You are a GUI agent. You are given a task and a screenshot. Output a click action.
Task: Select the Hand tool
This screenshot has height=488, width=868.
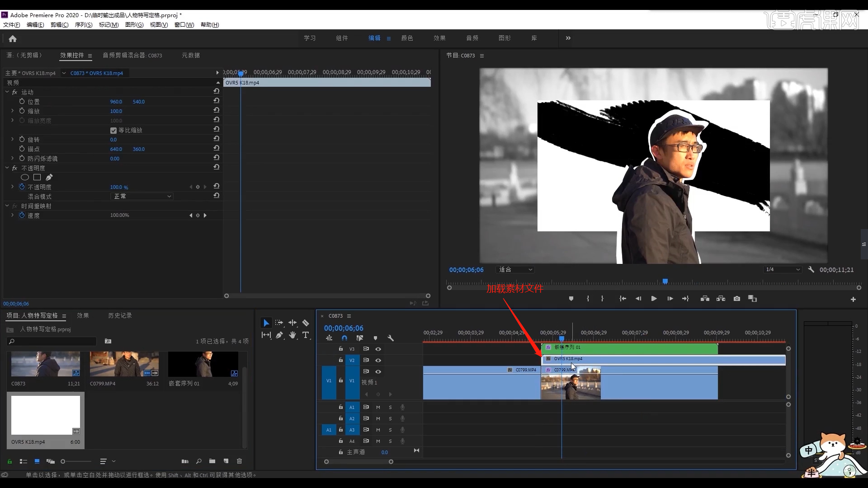[x=292, y=335]
